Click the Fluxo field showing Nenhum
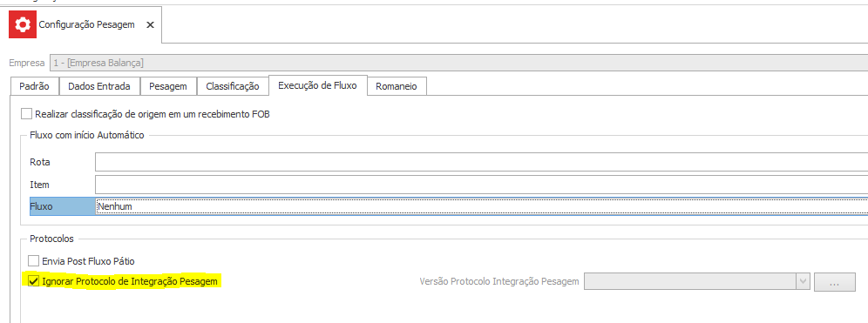The height and width of the screenshot is (323, 868). [482, 206]
